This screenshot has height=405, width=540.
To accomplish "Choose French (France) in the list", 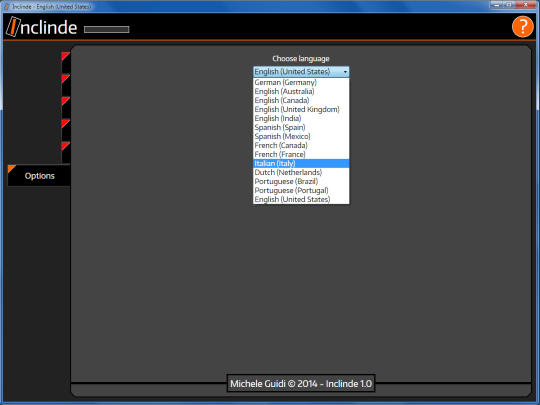I will pyautogui.click(x=301, y=154).
